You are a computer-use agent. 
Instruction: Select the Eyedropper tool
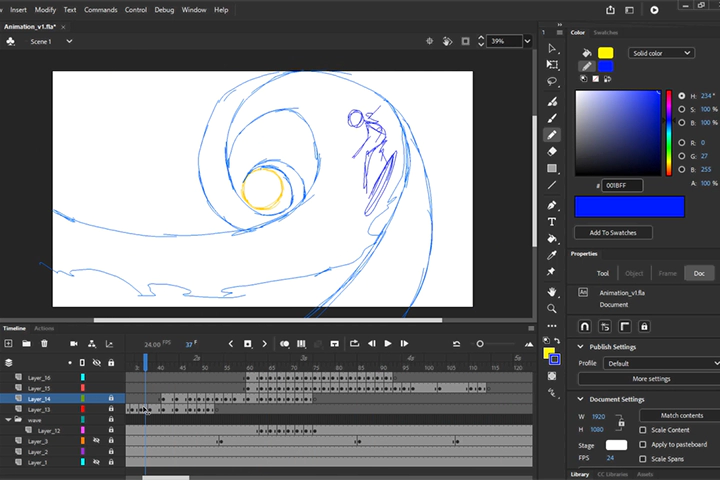(x=552, y=255)
